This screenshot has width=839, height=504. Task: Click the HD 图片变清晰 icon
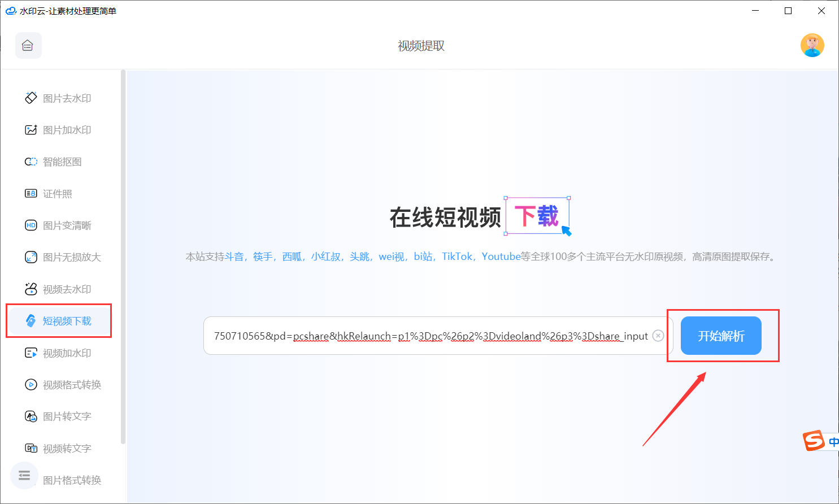pyautogui.click(x=31, y=225)
